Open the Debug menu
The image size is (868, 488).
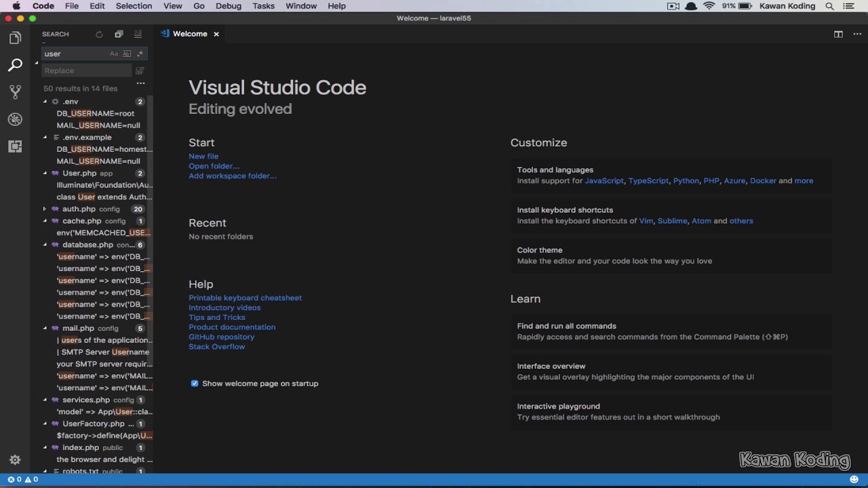[229, 6]
